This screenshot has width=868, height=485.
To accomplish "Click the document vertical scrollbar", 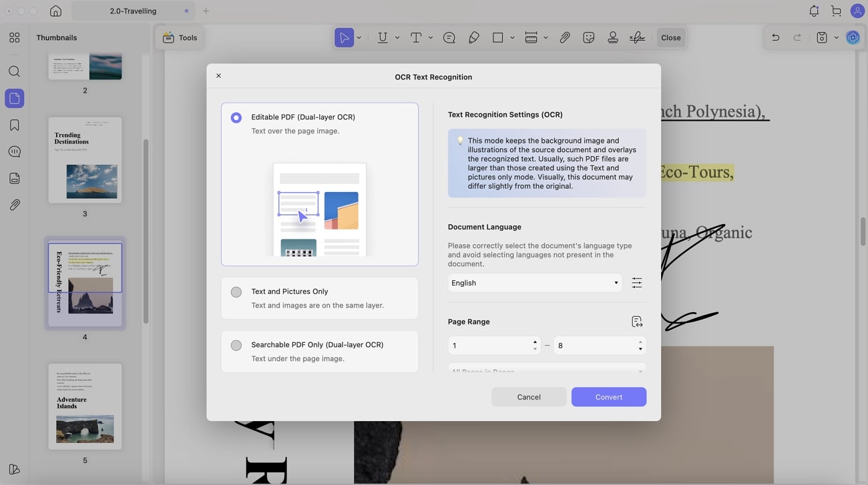I will [x=863, y=231].
